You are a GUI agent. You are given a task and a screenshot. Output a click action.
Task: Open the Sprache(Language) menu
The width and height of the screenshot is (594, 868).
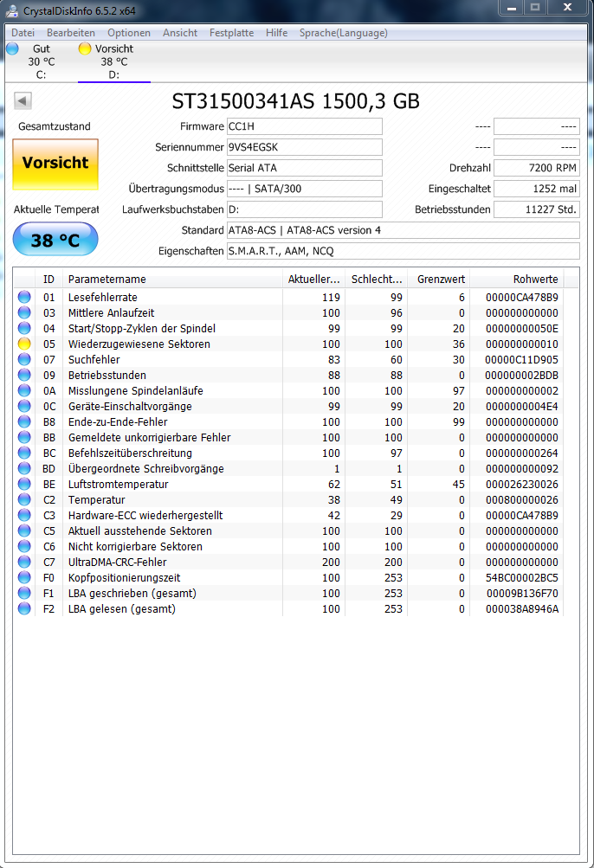click(x=344, y=33)
